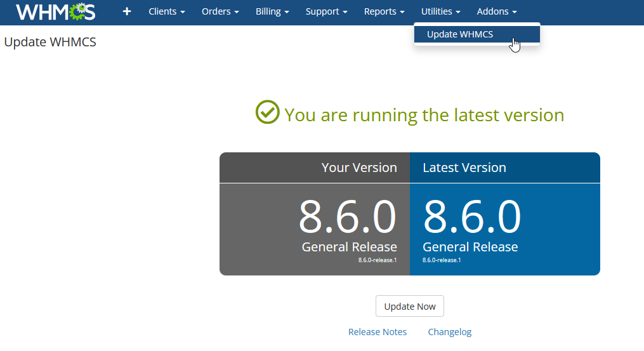Screen dimensions: 644x351
Task: Open the Release Notes link
Action: pyautogui.click(x=378, y=332)
